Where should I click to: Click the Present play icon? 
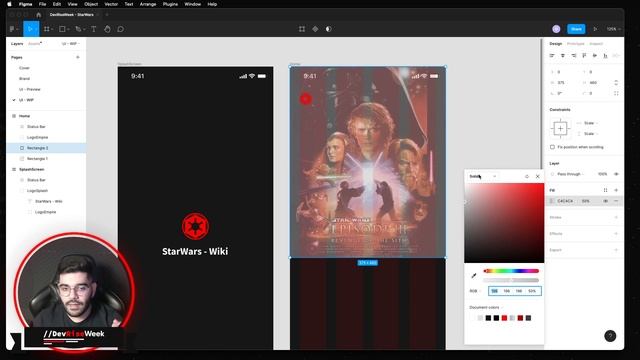pyautogui.click(x=595, y=29)
